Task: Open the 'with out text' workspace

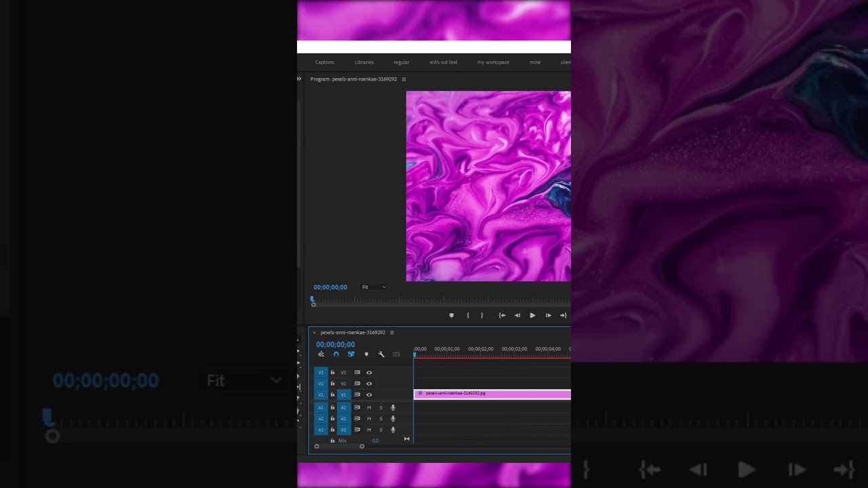Action: pos(443,62)
